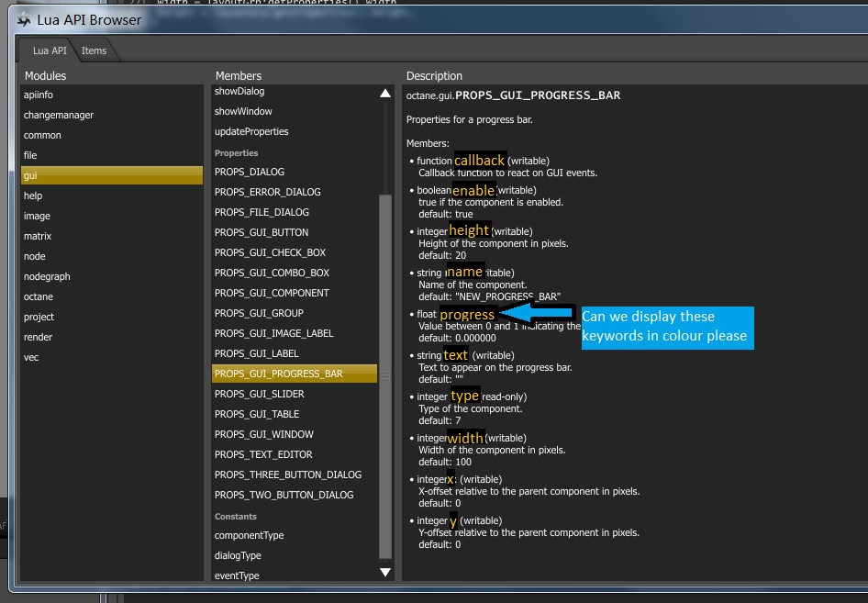
Task: Select the eventType constant
Action: click(295, 575)
